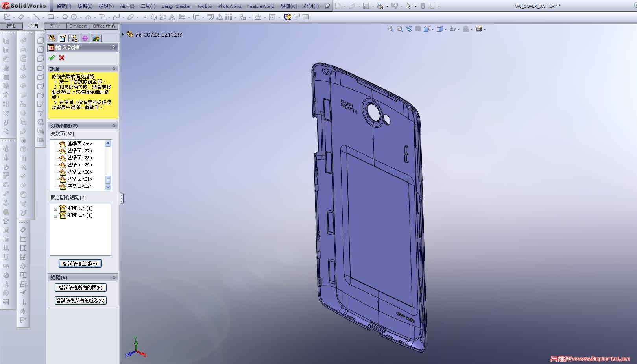Open the DisplayManager tab icon
Screen dimensions: 637x364
click(96, 38)
